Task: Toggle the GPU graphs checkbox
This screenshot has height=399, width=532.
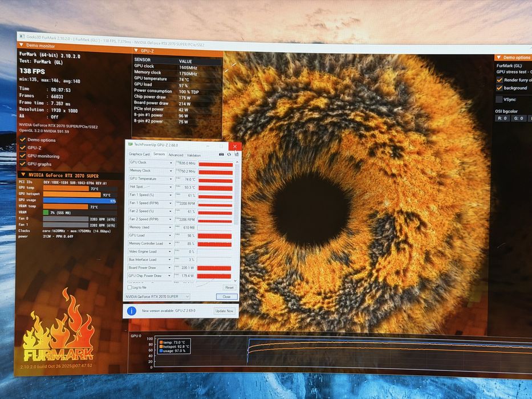Action: pyautogui.click(x=23, y=164)
